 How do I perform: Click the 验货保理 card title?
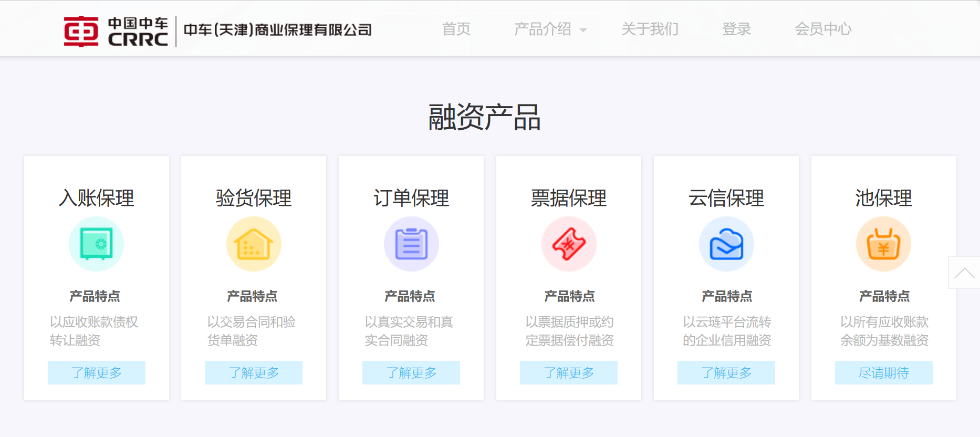click(x=254, y=198)
